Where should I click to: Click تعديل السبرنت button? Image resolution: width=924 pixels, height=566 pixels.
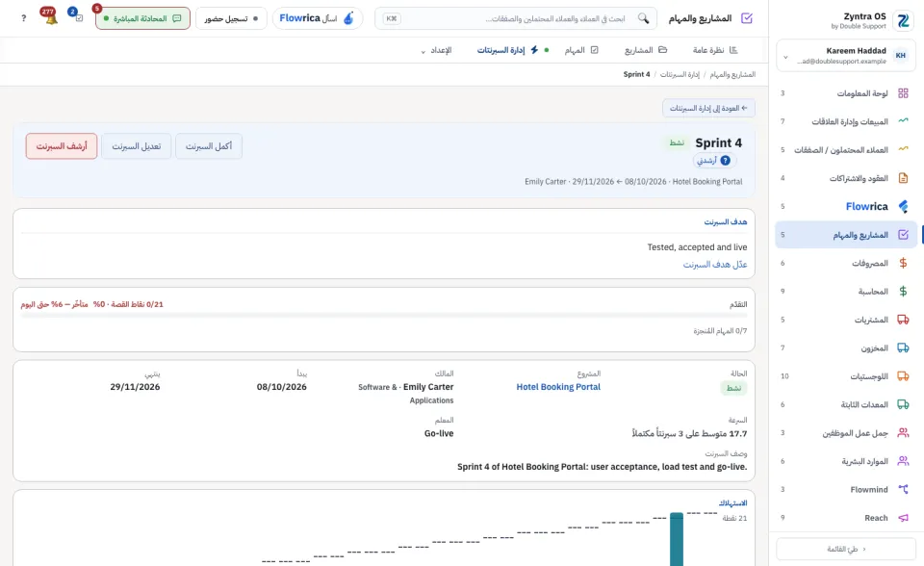point(136,146)
